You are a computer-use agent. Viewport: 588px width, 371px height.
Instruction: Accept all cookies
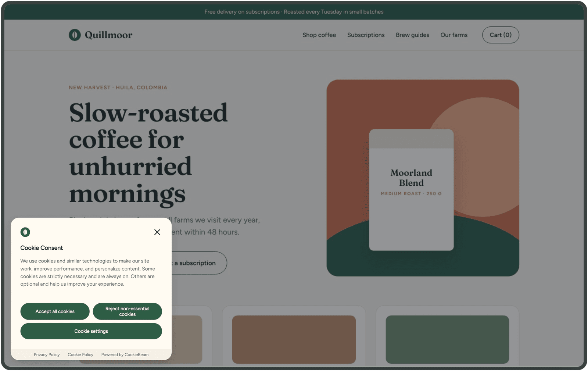click(x=55, y=311)
